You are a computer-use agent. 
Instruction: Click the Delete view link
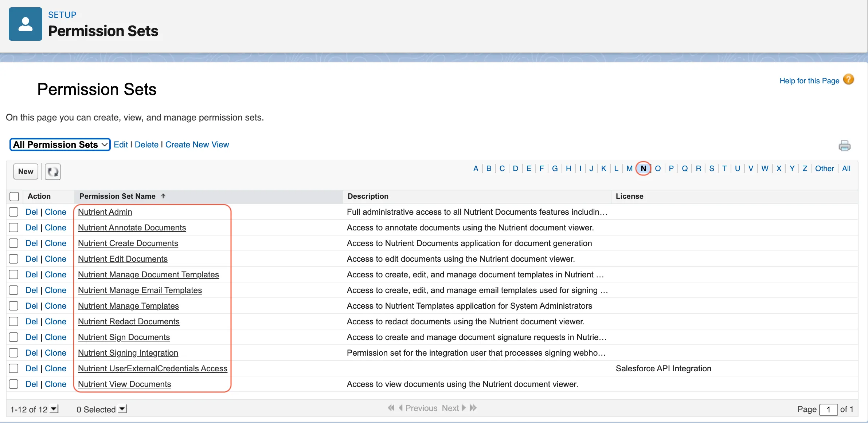[146, 145]
